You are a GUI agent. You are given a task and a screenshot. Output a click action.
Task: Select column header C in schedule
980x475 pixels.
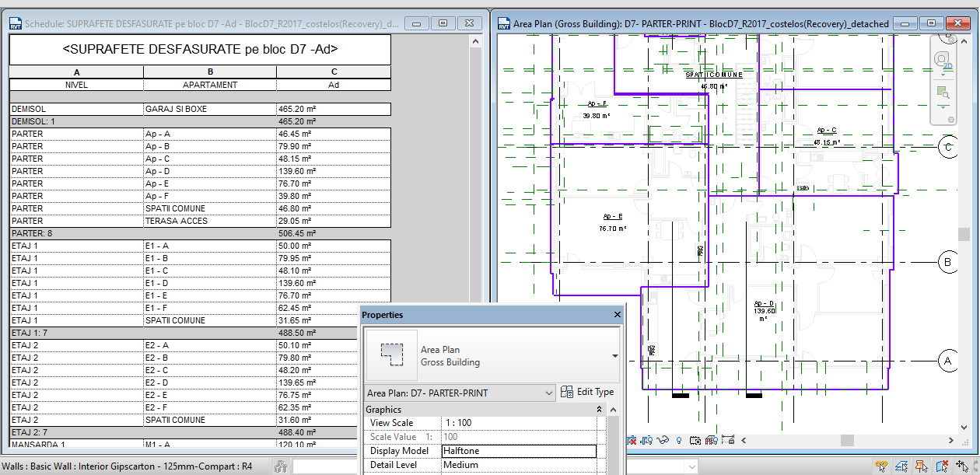(334, 72)
